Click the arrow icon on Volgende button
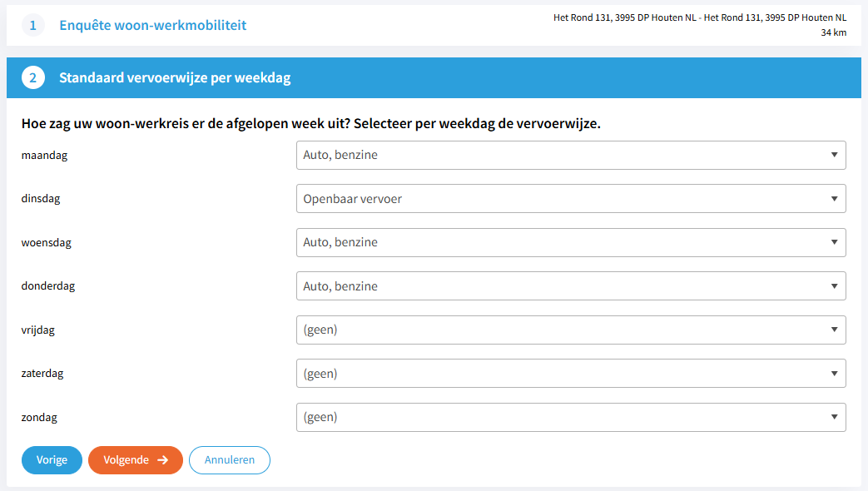 (x=163, y=460)
